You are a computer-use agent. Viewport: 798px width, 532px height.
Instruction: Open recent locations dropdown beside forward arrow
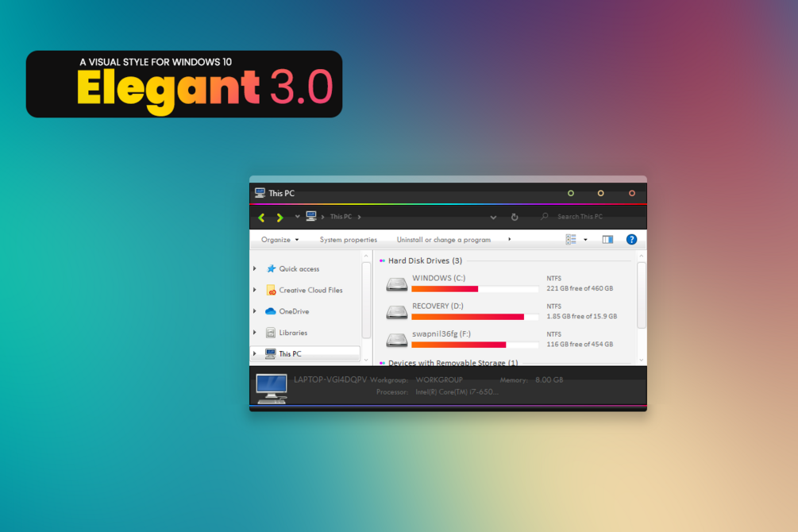[297, 216]
